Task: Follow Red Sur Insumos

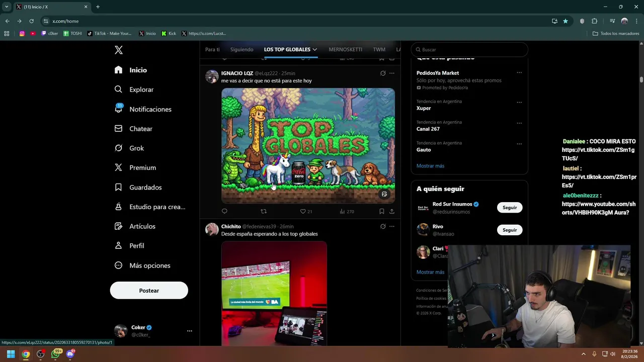Action: click(x=510, y=208)
